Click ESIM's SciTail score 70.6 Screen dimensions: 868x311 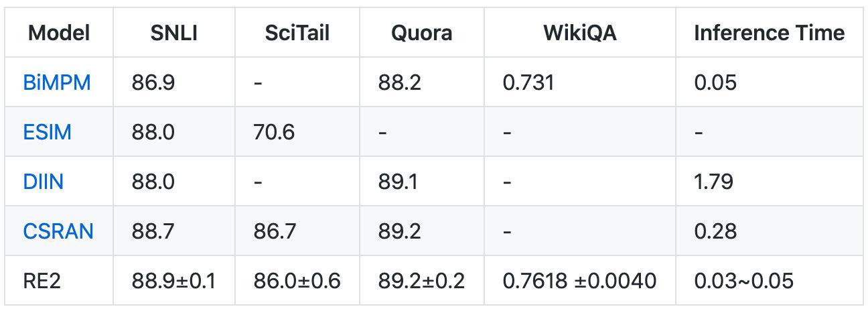[275, 132]
